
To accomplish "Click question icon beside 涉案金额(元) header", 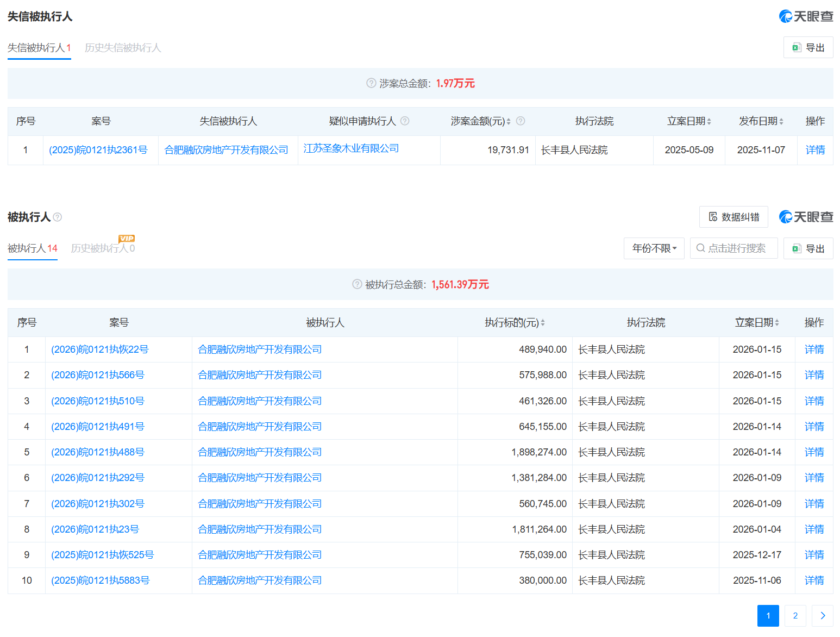I will 520,121.
